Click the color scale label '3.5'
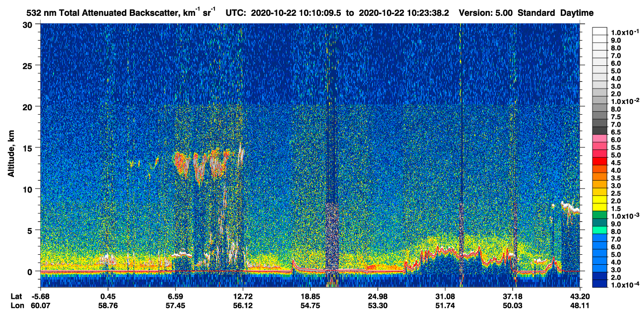The height and width of the screenshot is (330, 644). 617,177
